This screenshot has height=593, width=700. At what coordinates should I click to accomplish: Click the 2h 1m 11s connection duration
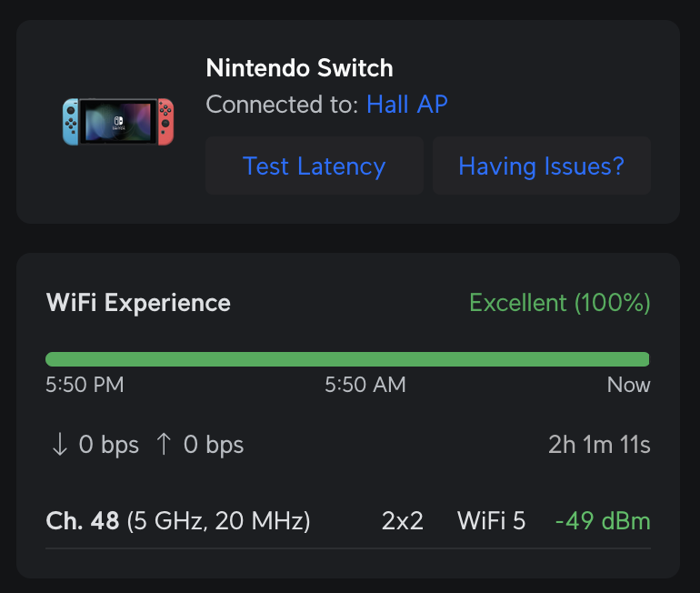(x=599, y=445)
